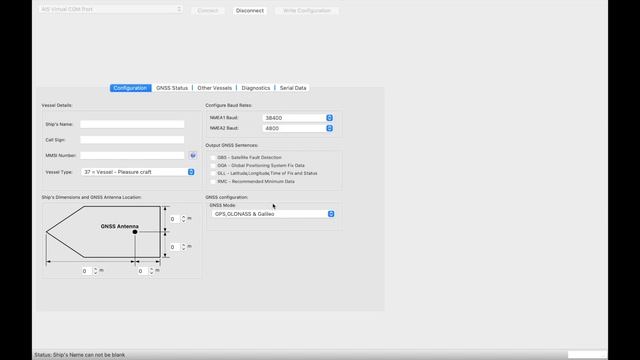Click the Write Configuration button
The width and height of the screenshot is (640, 360).
[307, 11]
